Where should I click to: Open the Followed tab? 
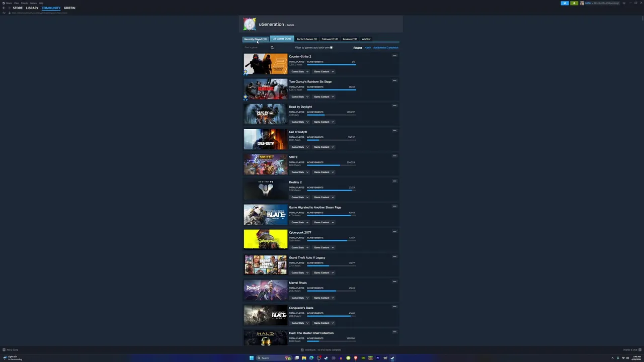tap(330, 39)
